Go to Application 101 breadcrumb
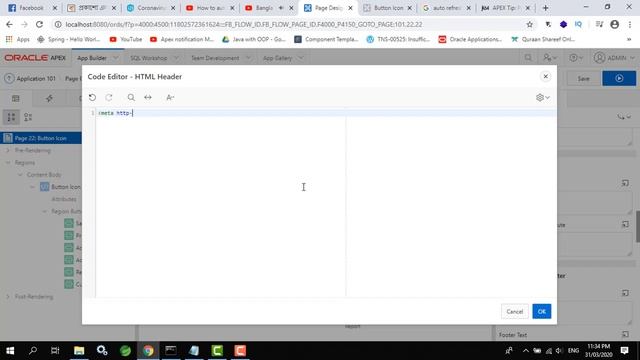Image resolution: width=640 pixels, height=360 pixels. 36,78
